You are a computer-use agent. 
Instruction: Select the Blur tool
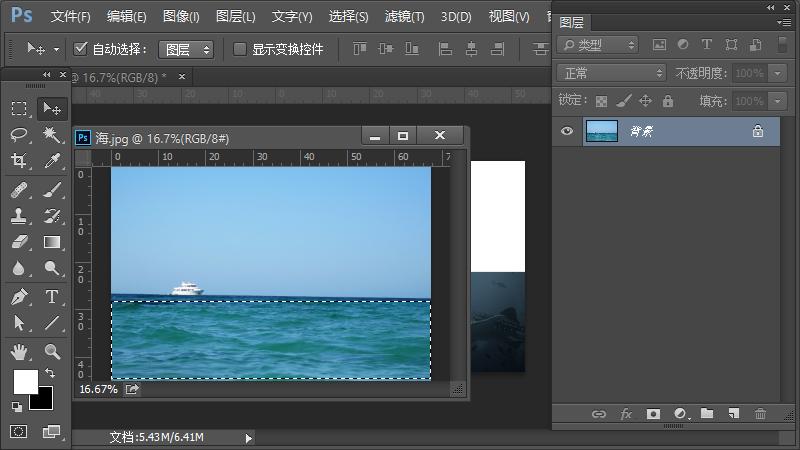tap(19, 268)
